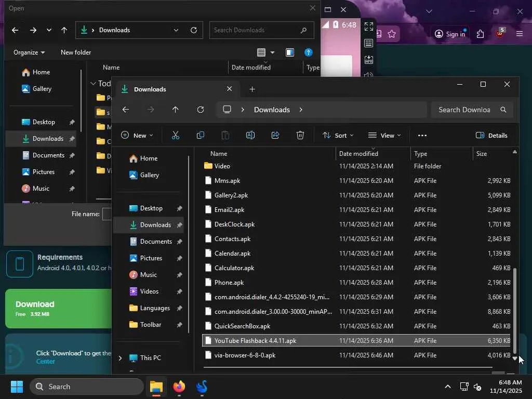Image resolution: width=532 pixels, height=399 pixels.
Task: Click New folder in Open dialog
Action: tap(76, 52)
